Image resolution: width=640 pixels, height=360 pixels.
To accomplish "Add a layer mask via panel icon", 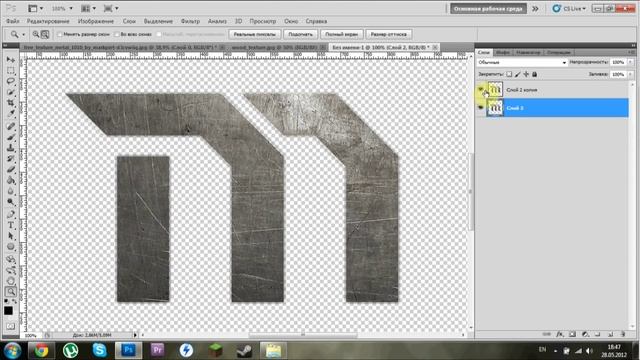I will (572, 334).
